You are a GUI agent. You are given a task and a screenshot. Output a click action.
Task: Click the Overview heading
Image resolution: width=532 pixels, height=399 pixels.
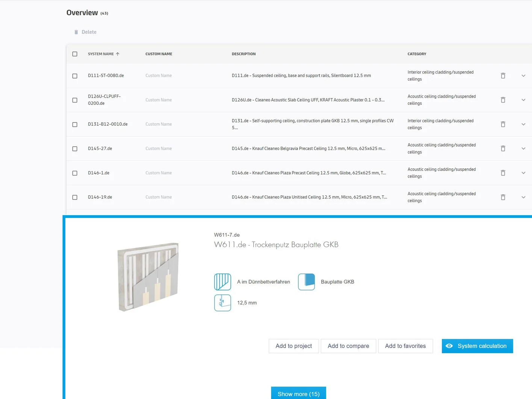[x=82, y=13]
